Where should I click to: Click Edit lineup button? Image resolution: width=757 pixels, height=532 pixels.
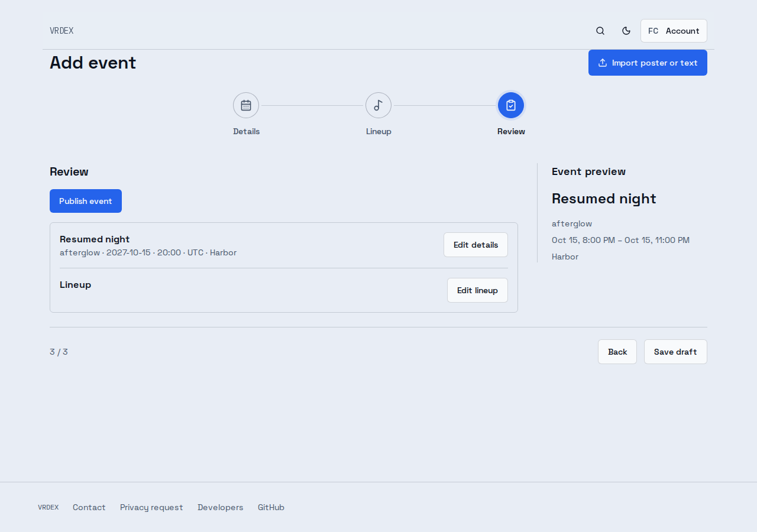(x=477, y=290)
